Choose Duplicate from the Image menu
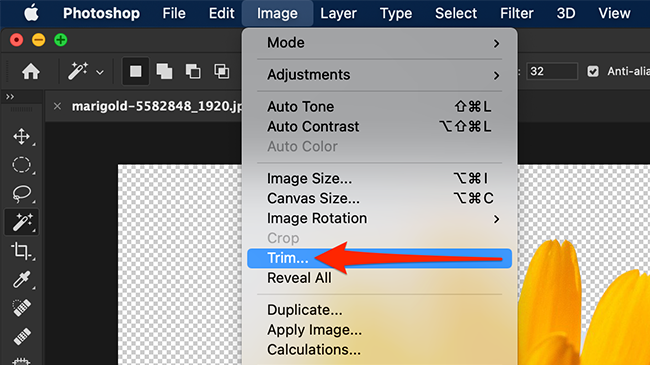 [x=379, y=310]
